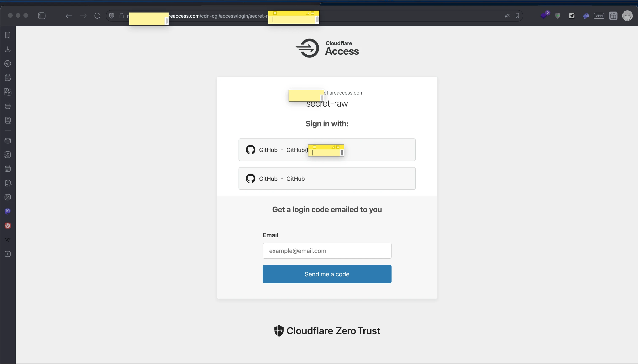The width and height of the screenshot is (638, 364).
Task: Open the Translate panel in sidebar
Action: click(8, 92)
